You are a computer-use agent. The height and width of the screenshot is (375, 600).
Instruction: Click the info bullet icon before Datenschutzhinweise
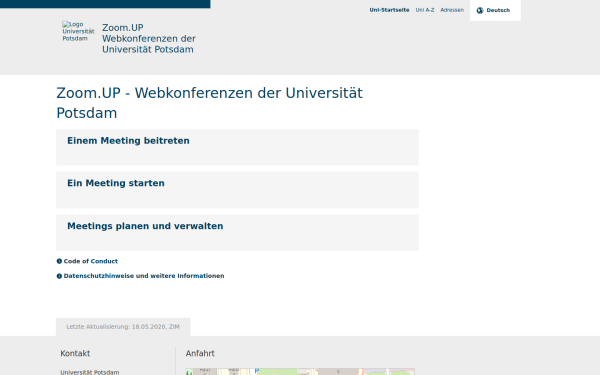pyautogui.click(x=59, y=276)
